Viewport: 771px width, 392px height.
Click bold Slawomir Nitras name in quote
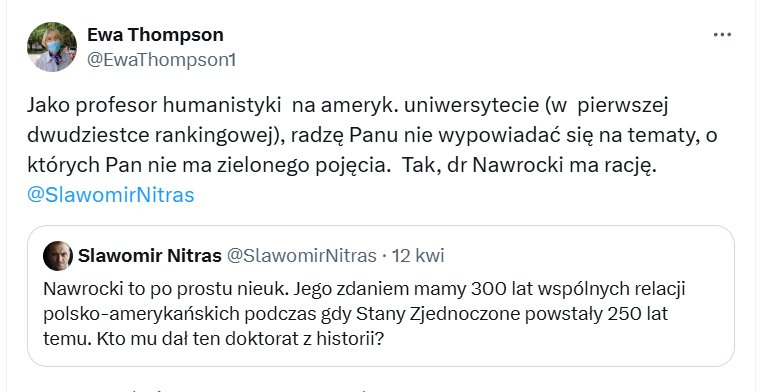(149, 256)
